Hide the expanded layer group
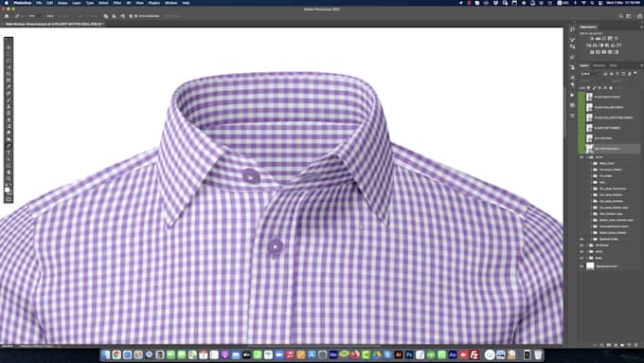This screenshot has width=644, height=363. [x=581, y=157]
